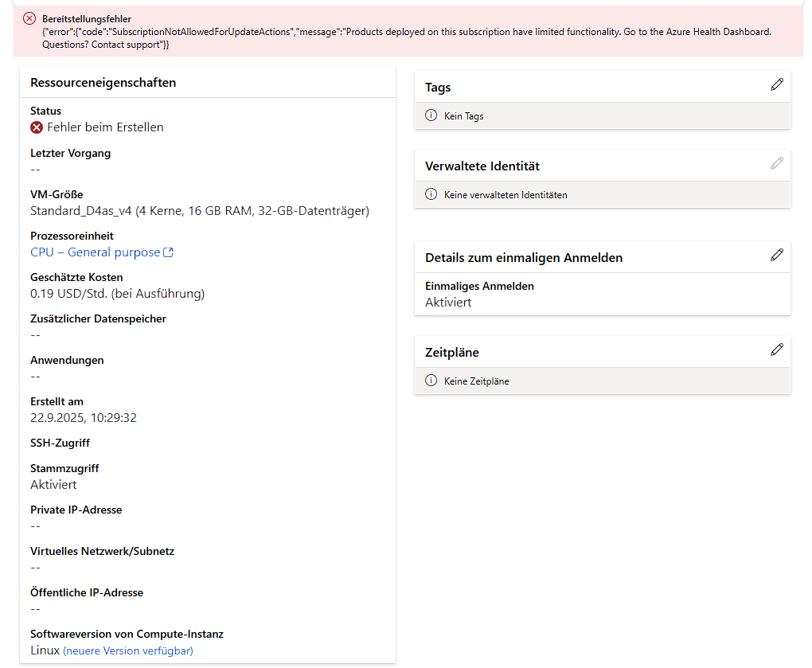Click the info icon beside Keine verwalteten Identitäten
This screenshot has height=668, width=812.
pos(431,194)
